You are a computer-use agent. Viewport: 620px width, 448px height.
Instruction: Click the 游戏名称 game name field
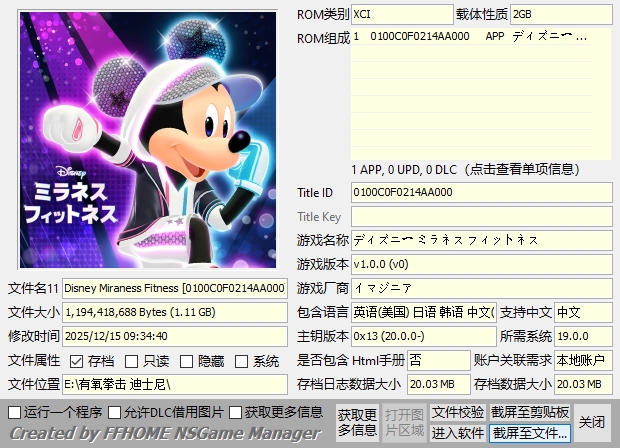(x=482, y=240)
